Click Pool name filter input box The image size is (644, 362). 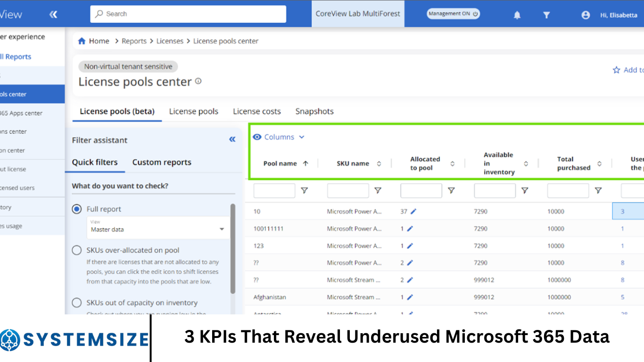point(274,190)
